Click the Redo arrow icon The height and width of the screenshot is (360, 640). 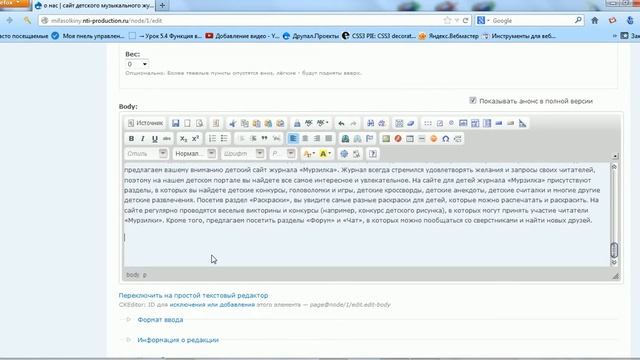point(353,123)
